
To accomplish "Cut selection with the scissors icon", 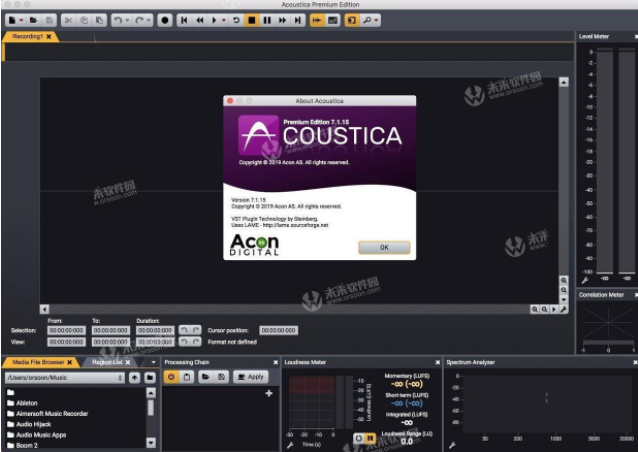I will pyautogui.click(x=68, y=20).
